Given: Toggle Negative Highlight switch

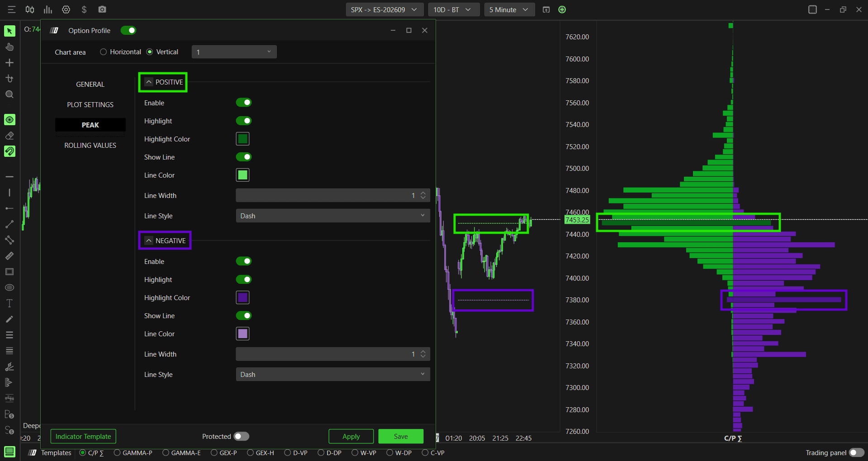Looking at the screenshot, I should [244, 279].
